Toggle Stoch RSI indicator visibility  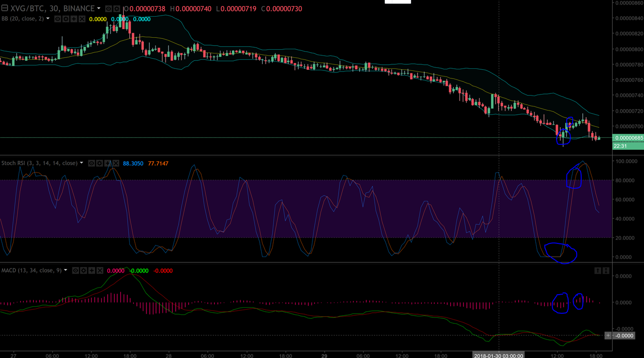coord(92,163)
